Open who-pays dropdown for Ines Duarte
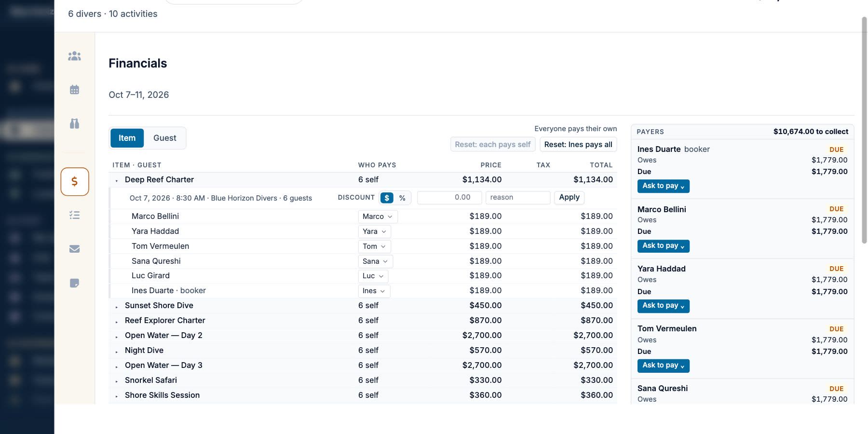Image resolution: width=868 pixels, height=434 pixels. click(x=374, y=291)
